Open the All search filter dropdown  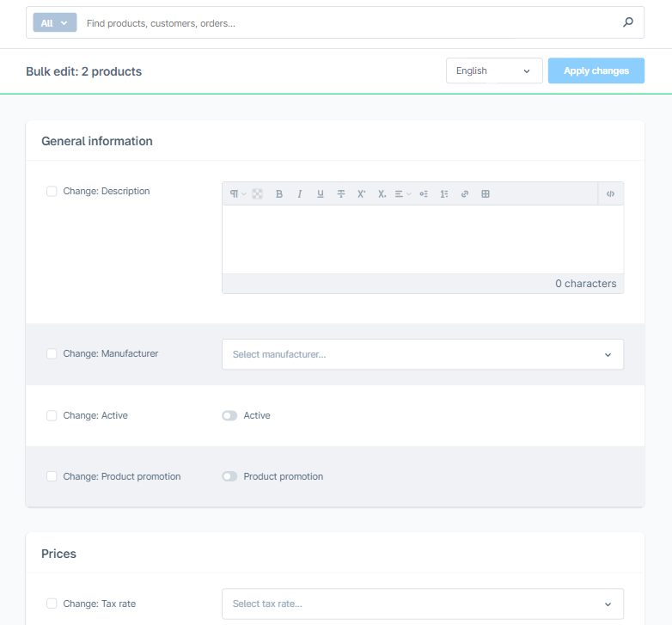coord(54,23)
